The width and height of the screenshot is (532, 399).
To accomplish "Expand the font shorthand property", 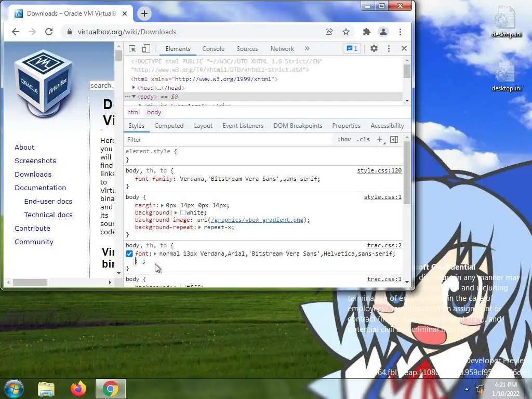I will [x=155, y=254].
